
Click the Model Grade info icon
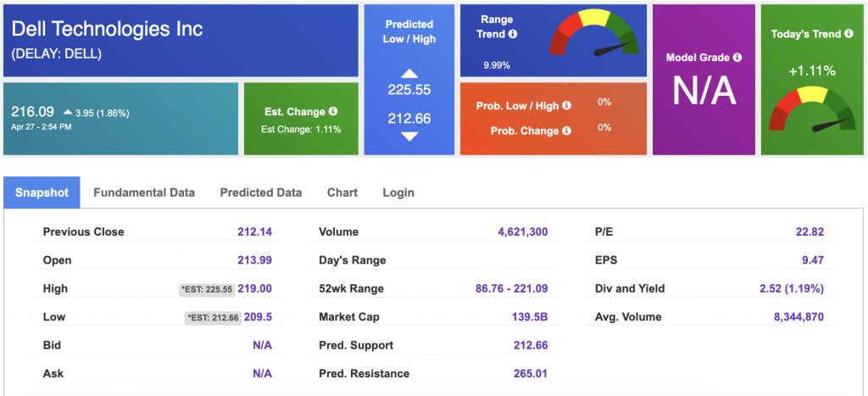pos(737,57)
